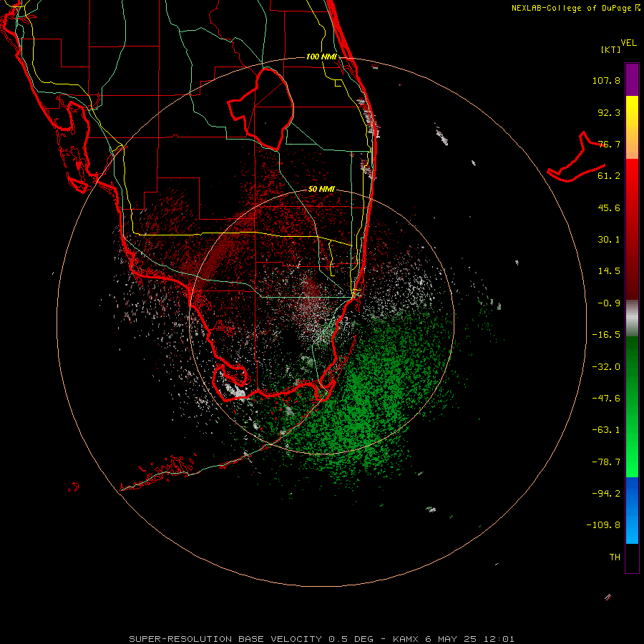Select the 14.5 velocity scale value
The image size is (644, 644).
[609, 271]
